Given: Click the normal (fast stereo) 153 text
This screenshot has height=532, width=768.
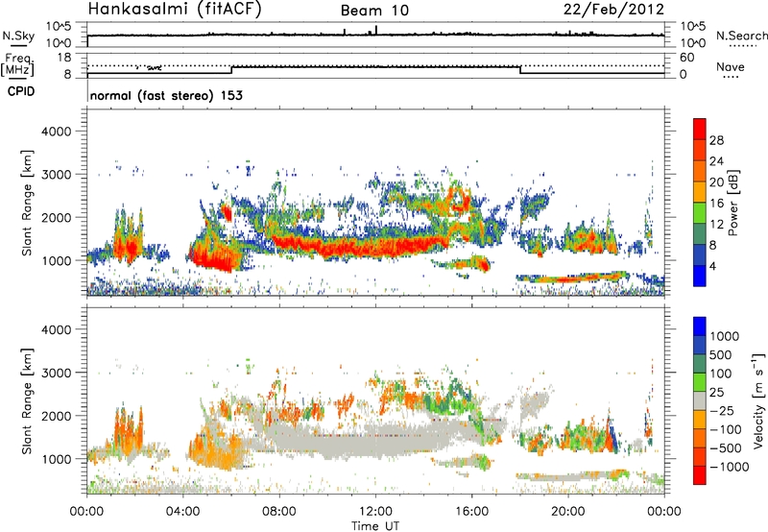Looking at the screenshot, I should coord(166,95).
